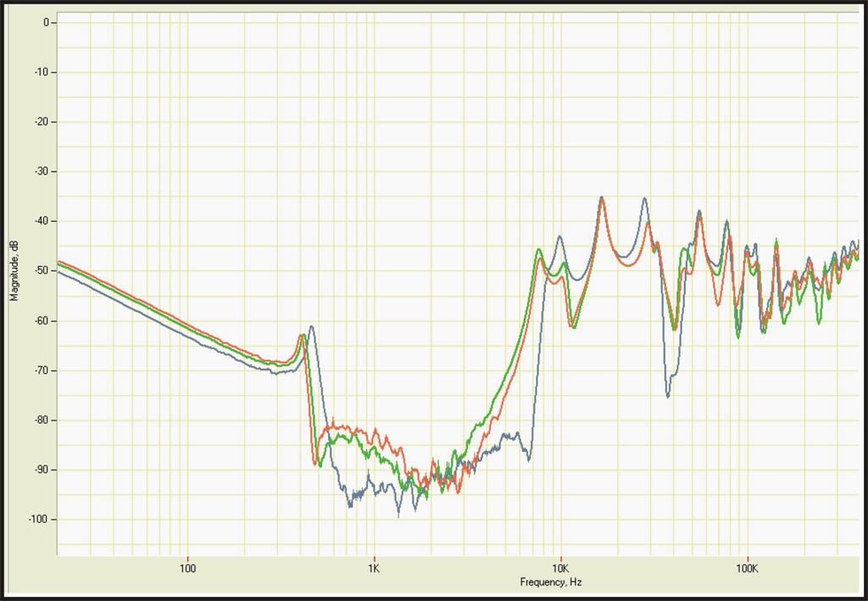The height and width of the screenshot is (601, 868).
Task: Click the 100 frequency tick label
Action: pyautogui.click(x=187, y=568)
